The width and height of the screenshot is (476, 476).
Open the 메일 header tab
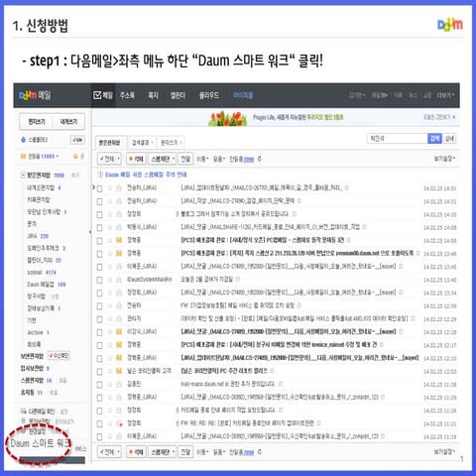pyautogui.click(x=103, y=95)
